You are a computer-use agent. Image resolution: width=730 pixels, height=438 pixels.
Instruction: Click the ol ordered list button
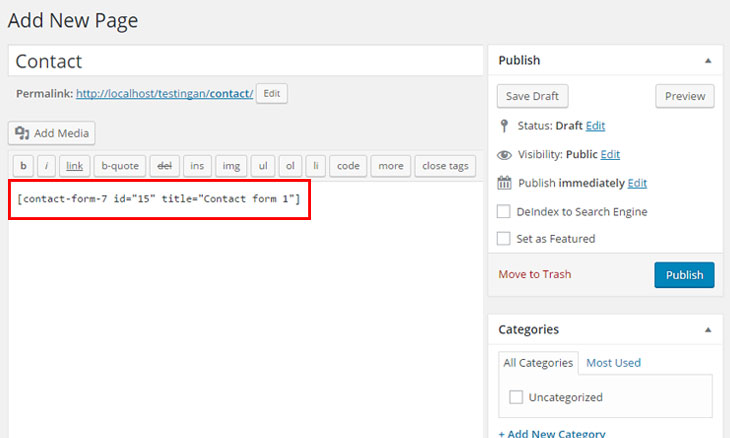click(290, 166)
